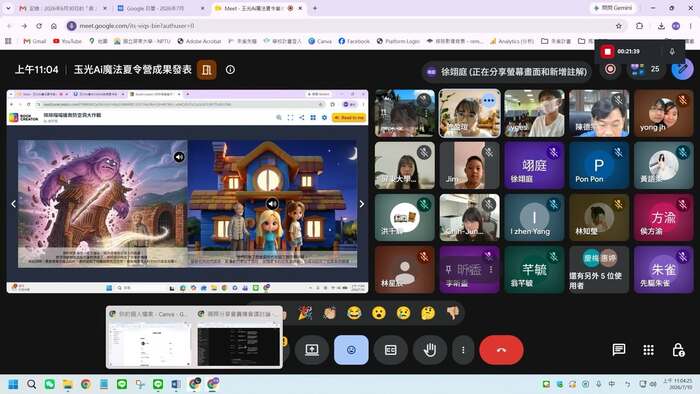Toggle closed captions (CC) button

tap(391, 350)
